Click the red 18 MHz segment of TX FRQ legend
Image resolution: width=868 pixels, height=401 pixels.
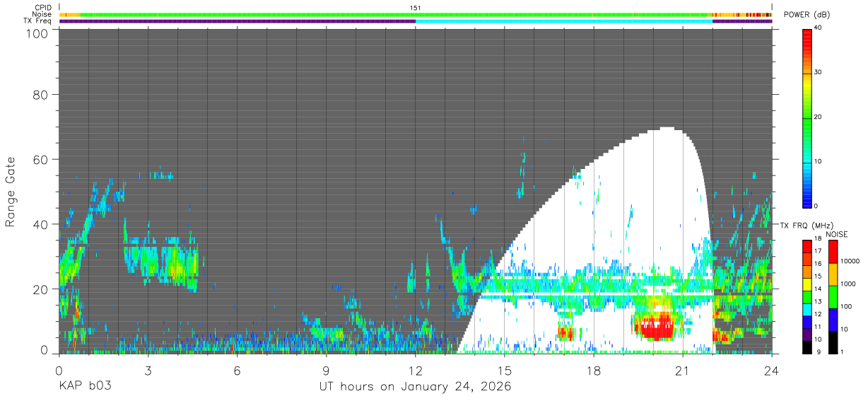pos(807,246)
